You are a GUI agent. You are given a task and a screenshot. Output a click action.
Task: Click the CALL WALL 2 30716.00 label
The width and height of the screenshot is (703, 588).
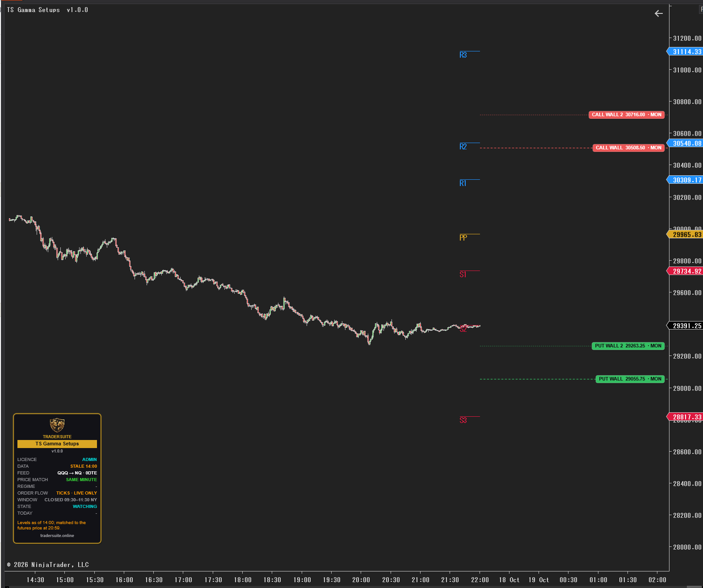tap(627, 115)
